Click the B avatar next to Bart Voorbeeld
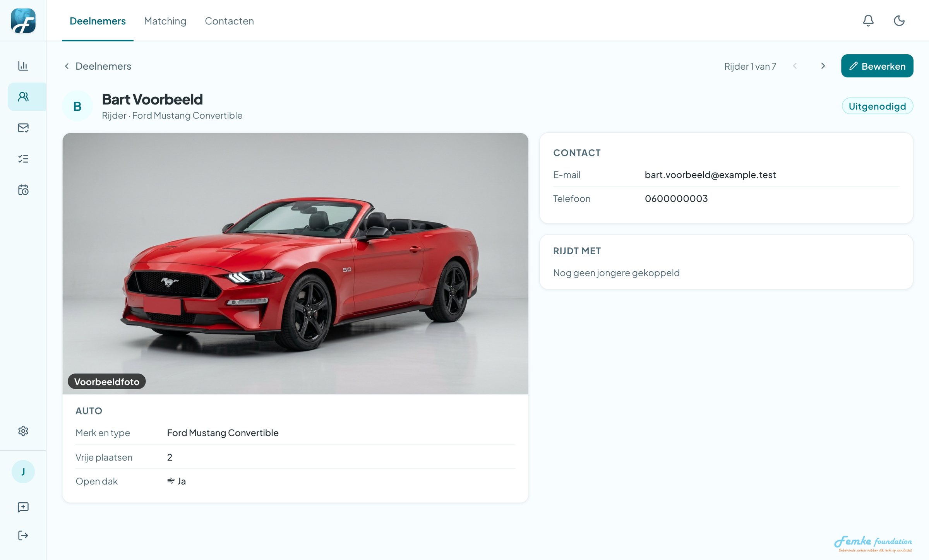The image size is (929, 560). [x=77, y=106]
